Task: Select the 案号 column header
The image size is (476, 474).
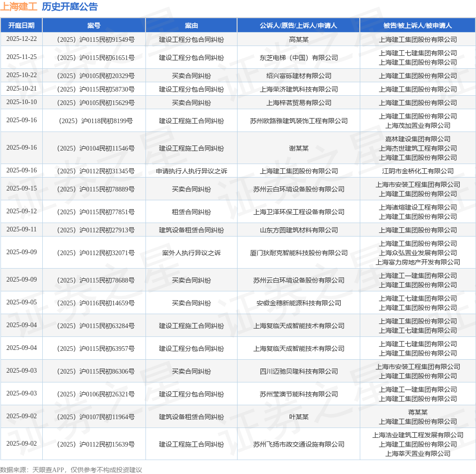Action: click(94, 26)
